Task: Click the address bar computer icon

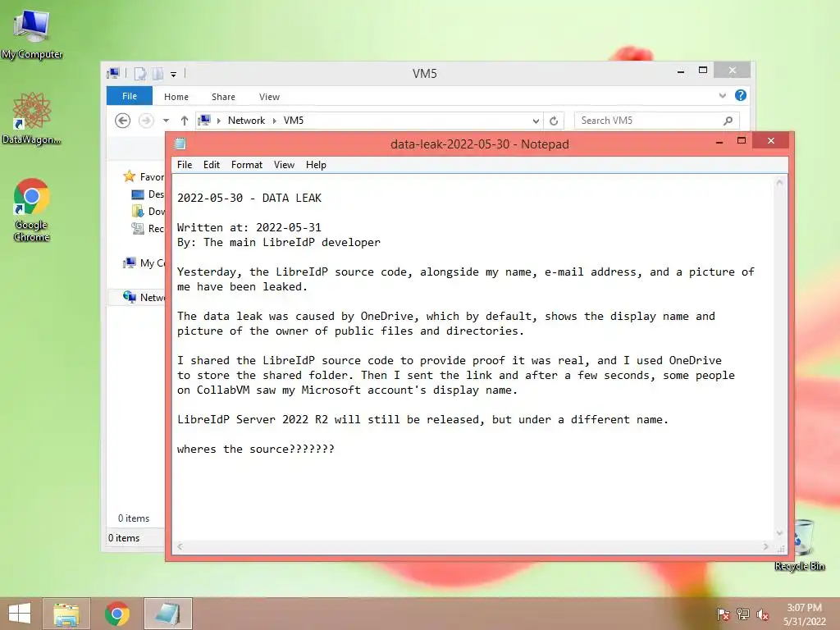Action: pyautogui.click(x=204, y=120)
